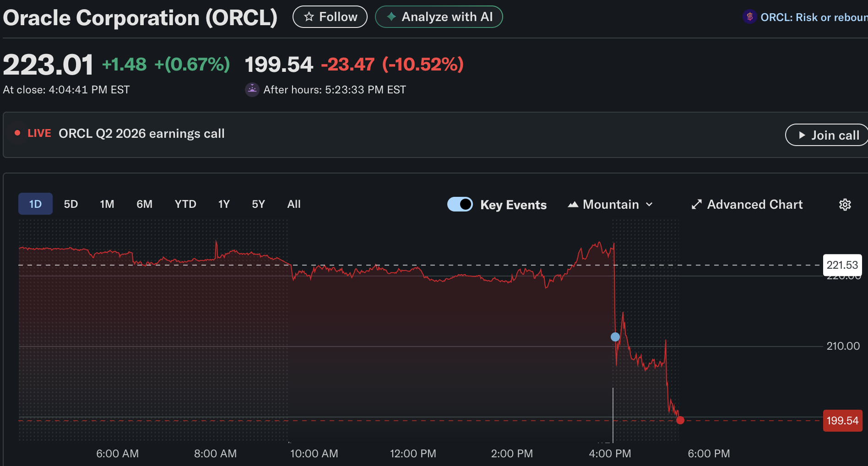Click the 8:00 AM time axis label
Image resolution: width=868 pixels, height=466 pixels.
(216, 454)
